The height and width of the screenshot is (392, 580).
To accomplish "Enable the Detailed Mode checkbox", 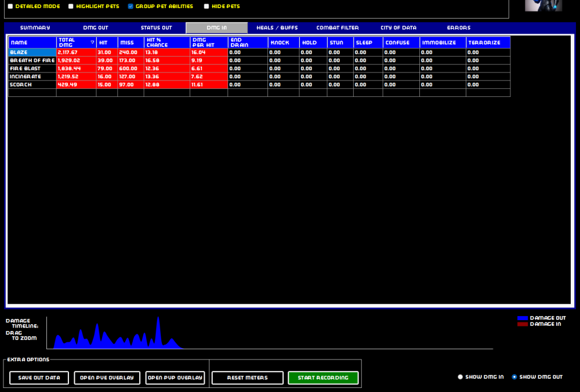I will [x=10, y=6].
